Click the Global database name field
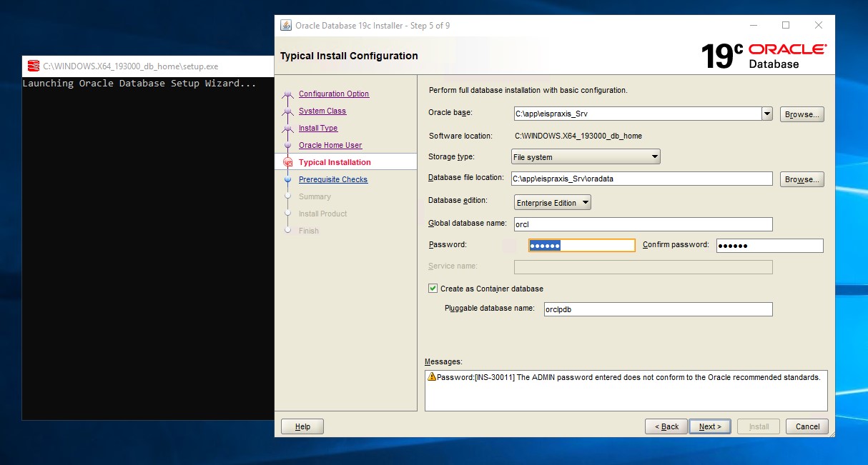Viewport: 868px width, 465px height. coord(643,224)
